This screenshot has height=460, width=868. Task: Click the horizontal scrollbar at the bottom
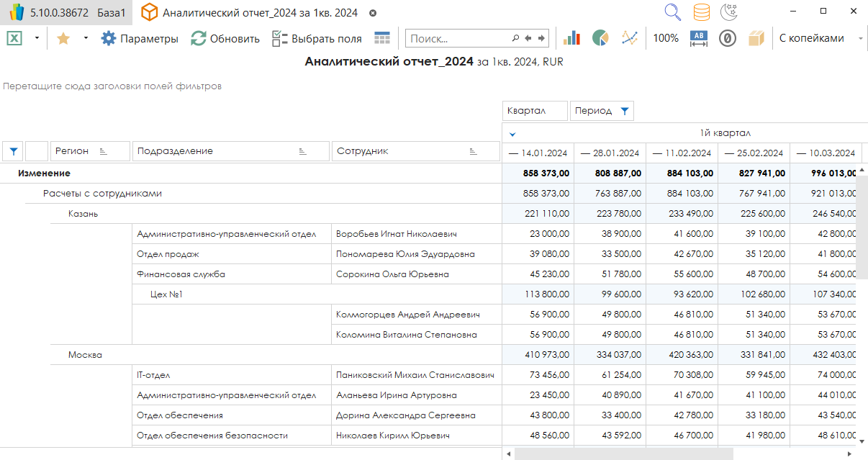[x=623, y=454]
